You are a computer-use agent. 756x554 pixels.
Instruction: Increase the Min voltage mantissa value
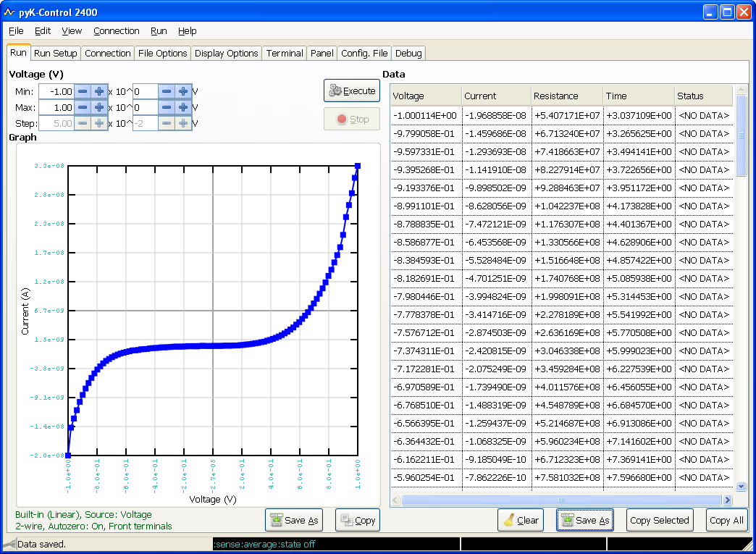98,91
